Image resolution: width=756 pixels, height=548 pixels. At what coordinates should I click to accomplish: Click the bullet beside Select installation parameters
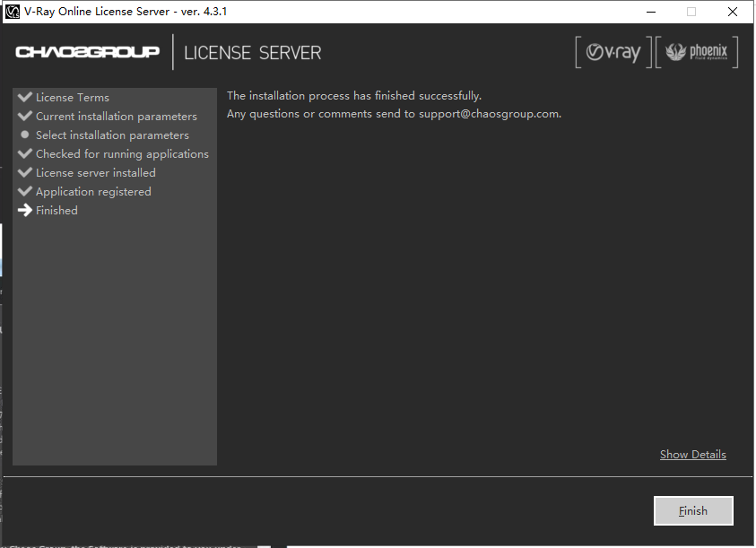(x=24, y=135)
